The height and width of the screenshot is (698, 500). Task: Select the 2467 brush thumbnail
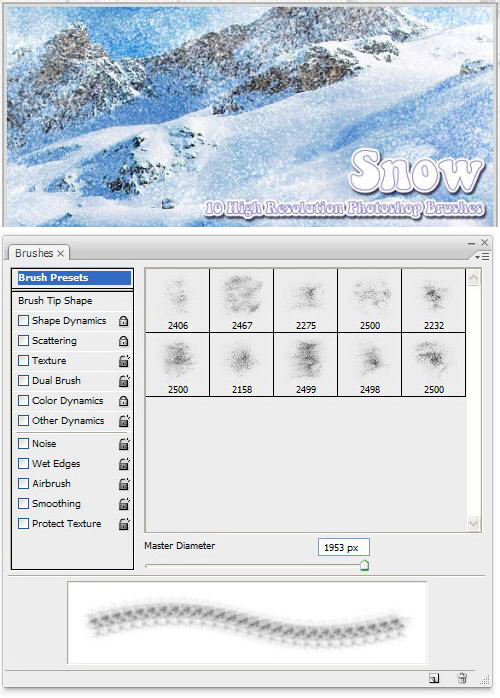click(x=242, y=300)
